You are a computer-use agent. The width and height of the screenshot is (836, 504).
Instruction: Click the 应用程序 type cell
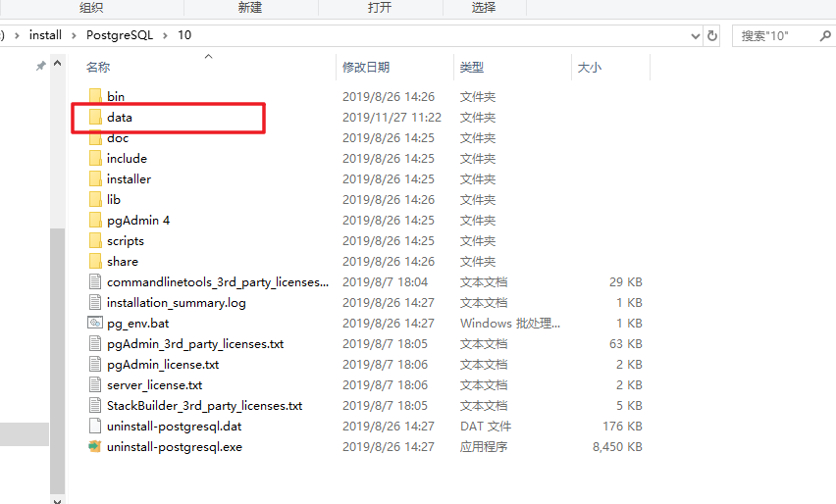[x=484, y=447]
